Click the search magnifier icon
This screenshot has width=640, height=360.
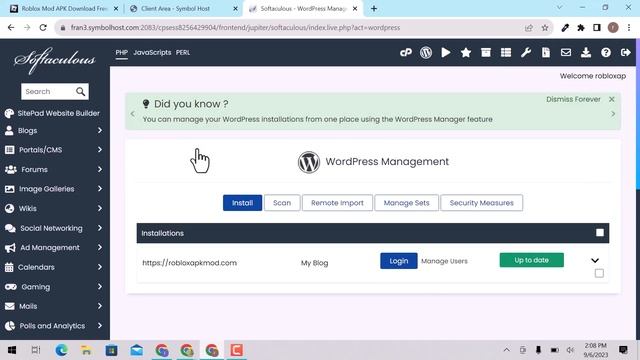80,91
